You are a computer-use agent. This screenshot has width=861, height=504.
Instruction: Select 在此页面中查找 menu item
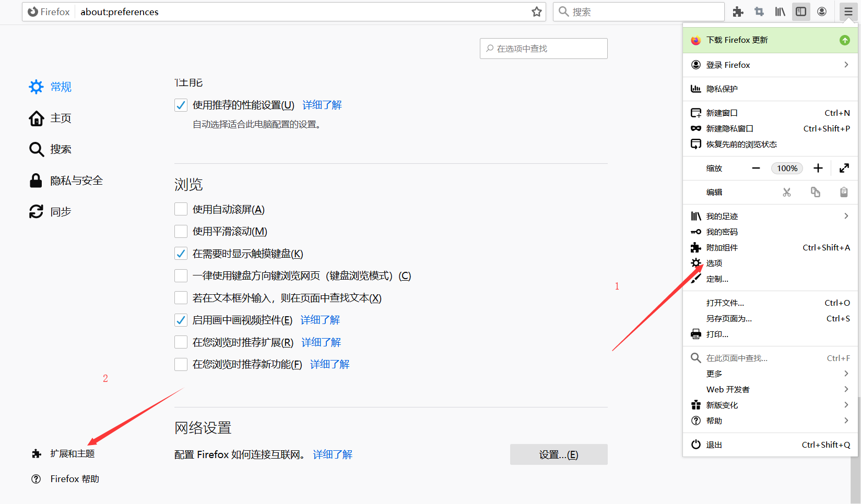[x=770, y=358]
